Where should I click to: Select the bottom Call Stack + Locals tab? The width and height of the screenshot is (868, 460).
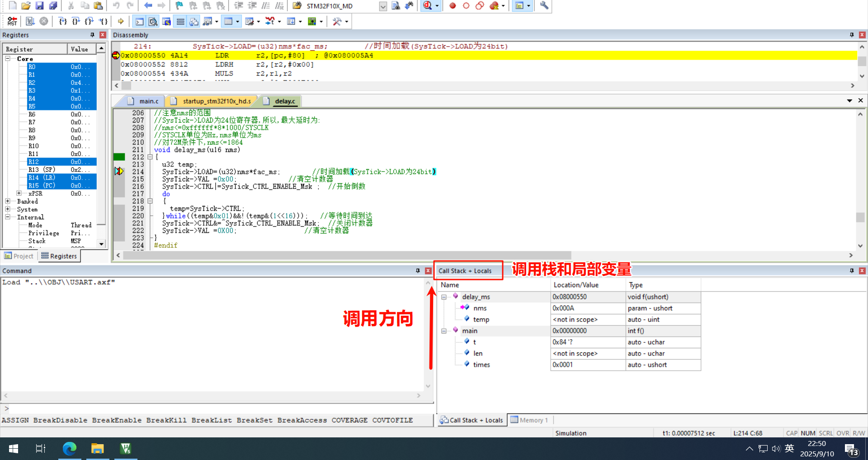[x=472, y=420]
